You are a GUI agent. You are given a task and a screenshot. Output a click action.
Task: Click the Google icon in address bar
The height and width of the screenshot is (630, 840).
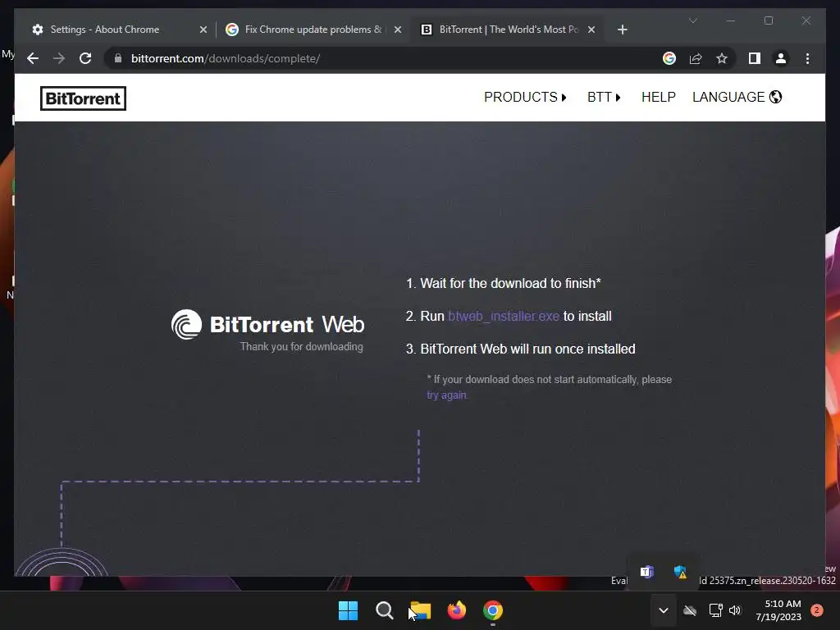coord(669,58)
